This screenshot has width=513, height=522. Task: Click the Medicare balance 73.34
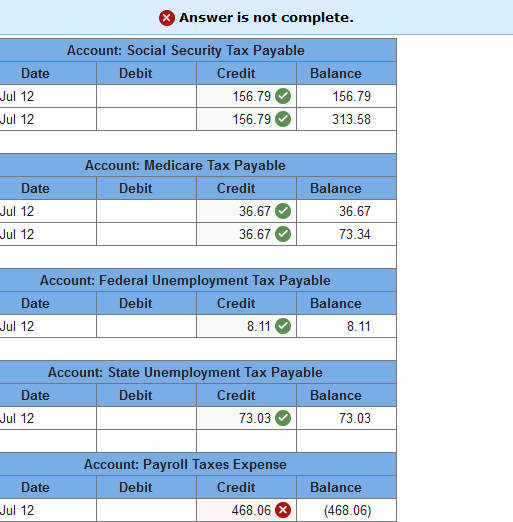pos(355,234)
